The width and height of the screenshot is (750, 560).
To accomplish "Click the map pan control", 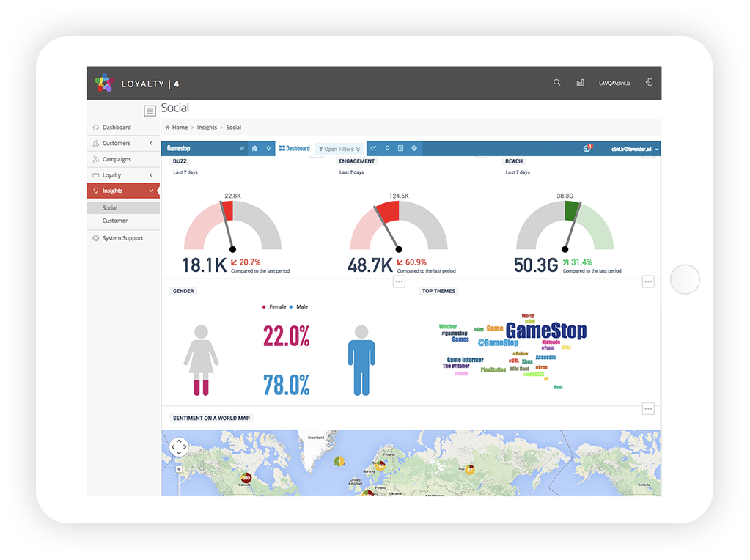I will click(x=179, y=446).
